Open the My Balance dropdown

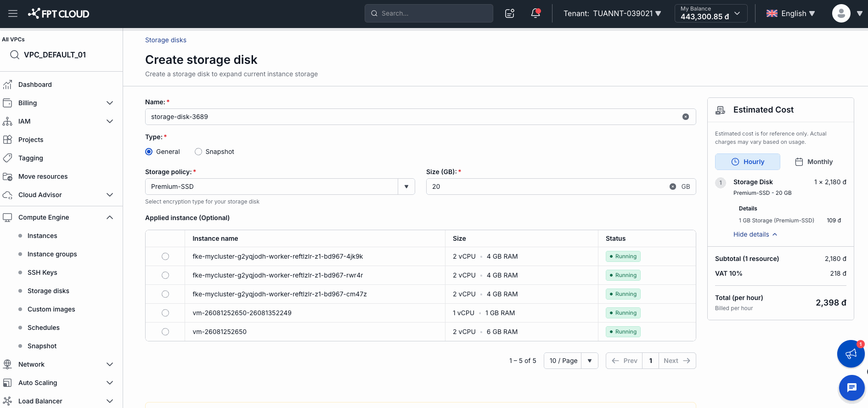click(711, 13)
